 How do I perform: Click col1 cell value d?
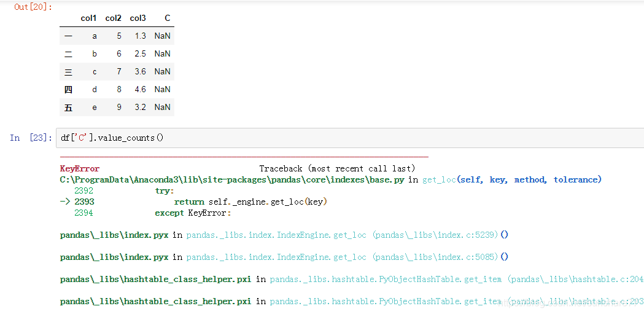click(95, 89)
